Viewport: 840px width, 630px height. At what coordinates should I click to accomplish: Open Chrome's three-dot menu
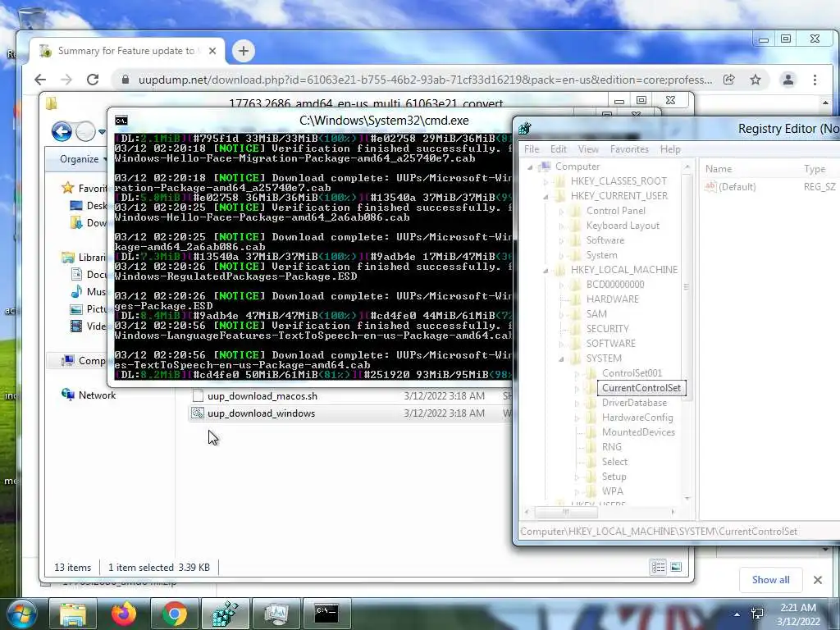(815, 80)
